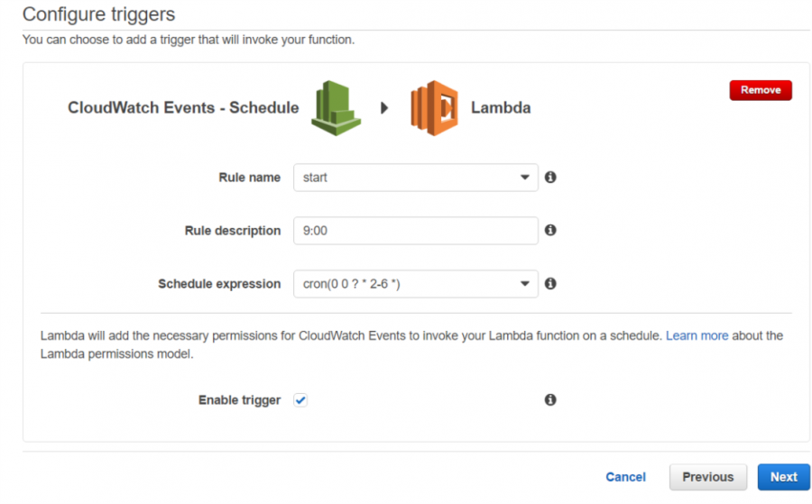Cancel the trigger configuration

[x=625, y=477]
